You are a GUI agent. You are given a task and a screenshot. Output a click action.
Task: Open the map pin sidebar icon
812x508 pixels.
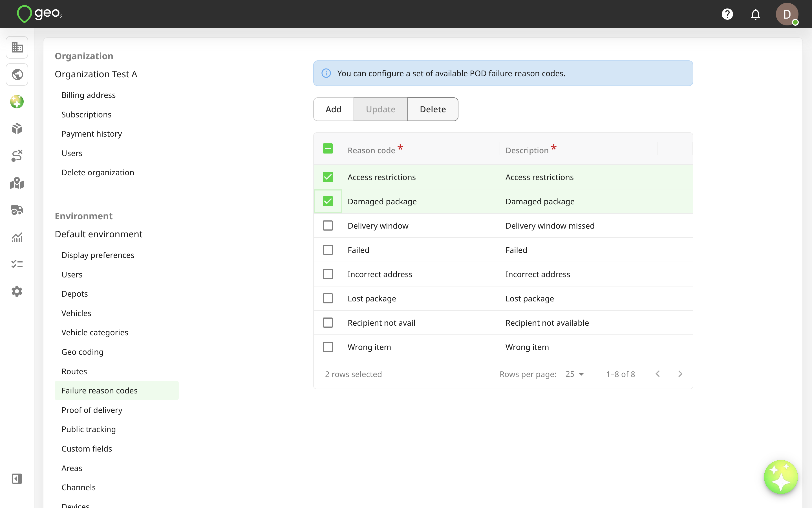tap(17, 183)
